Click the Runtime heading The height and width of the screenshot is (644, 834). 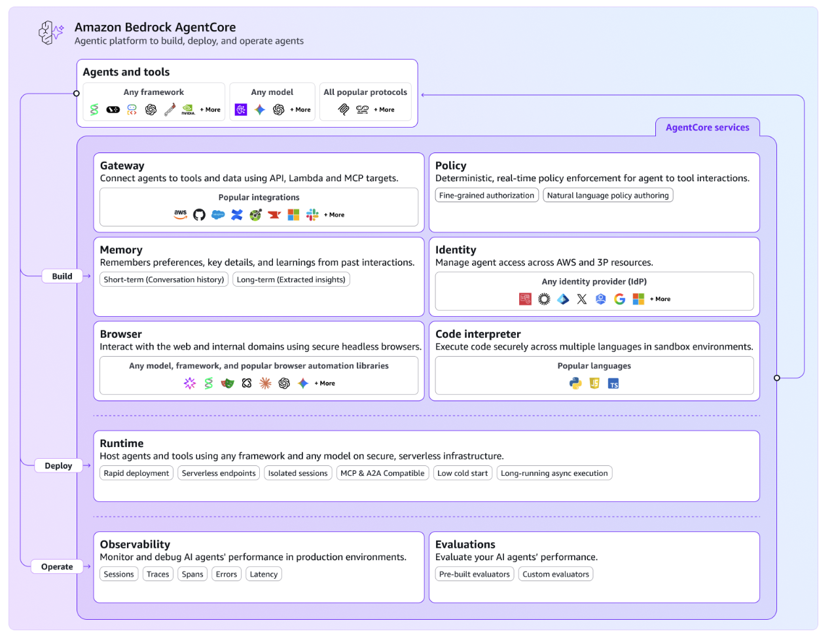point(122,444)
